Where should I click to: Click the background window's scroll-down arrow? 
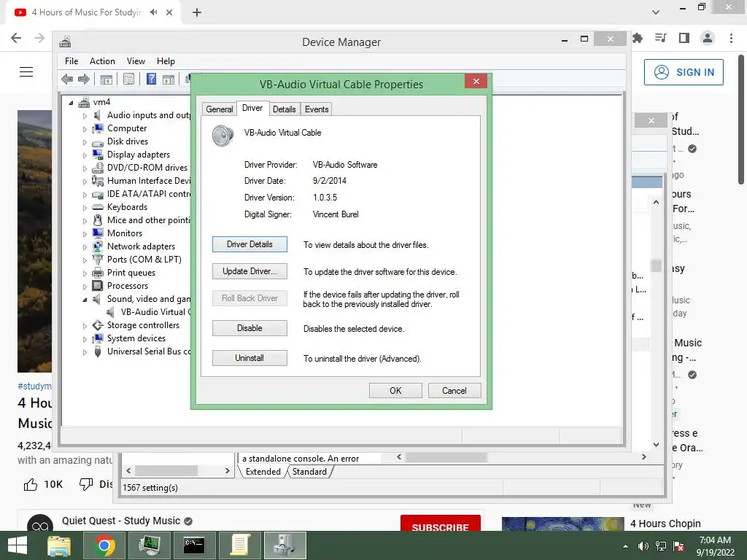point(656,445)
